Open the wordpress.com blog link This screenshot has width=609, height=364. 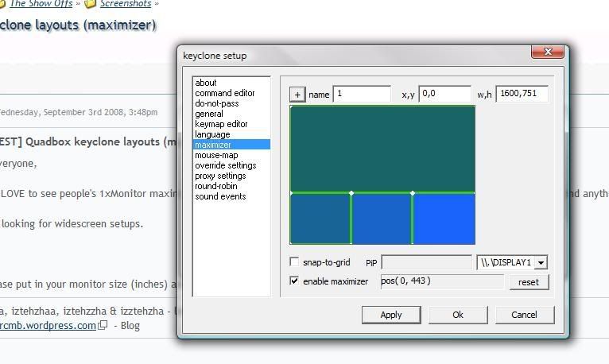pyautogui.click(x=48, y=325)
